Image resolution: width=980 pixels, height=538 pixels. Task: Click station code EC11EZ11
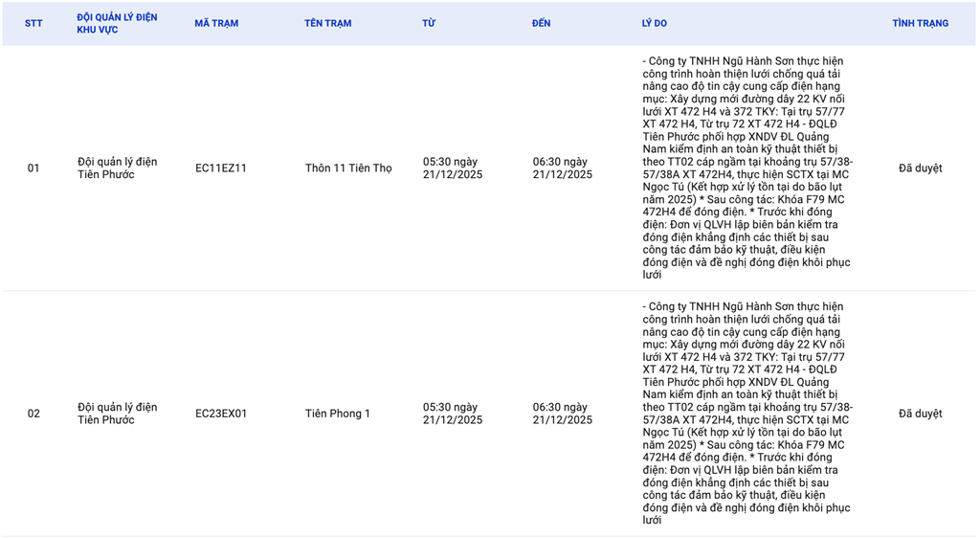pos(221,168)
